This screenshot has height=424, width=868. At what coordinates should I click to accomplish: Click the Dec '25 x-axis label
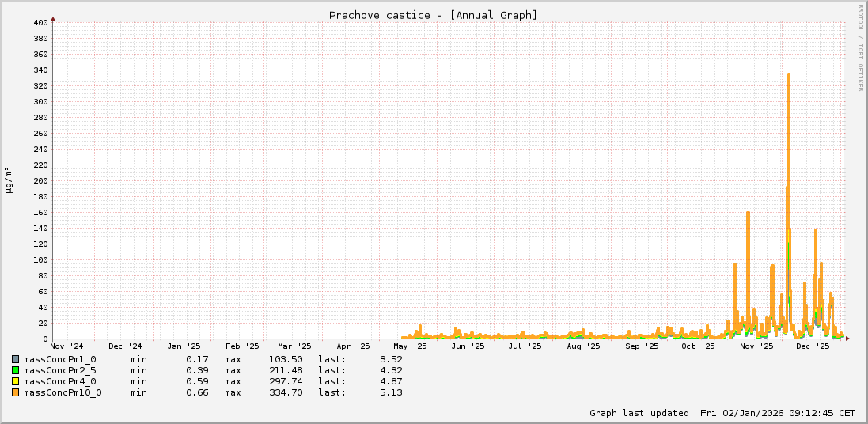[813, 346]
